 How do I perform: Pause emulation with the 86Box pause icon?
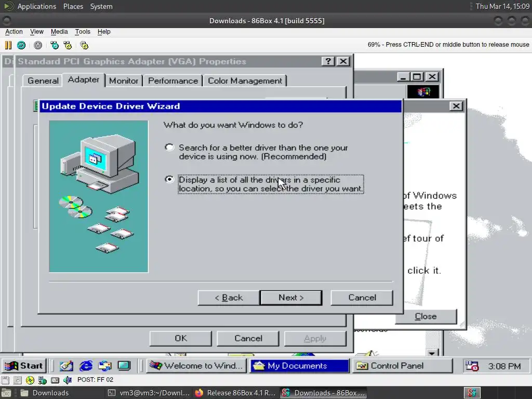point(8,45)
